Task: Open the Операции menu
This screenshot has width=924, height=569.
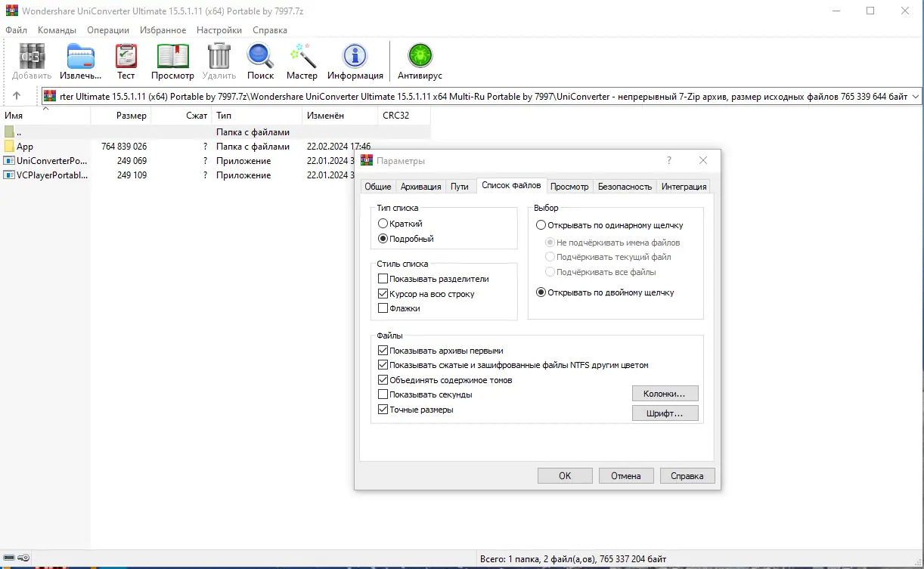Action: 108,30
